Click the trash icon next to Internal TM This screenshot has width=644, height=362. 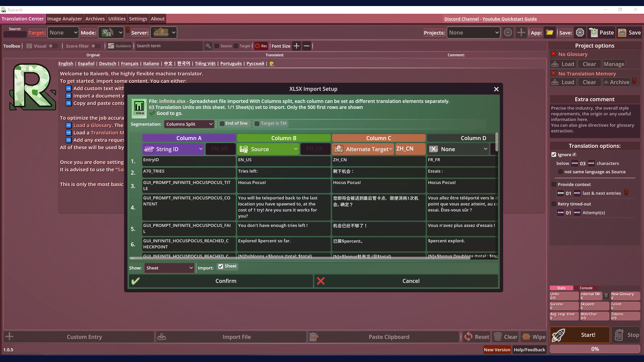click(606, 296)
